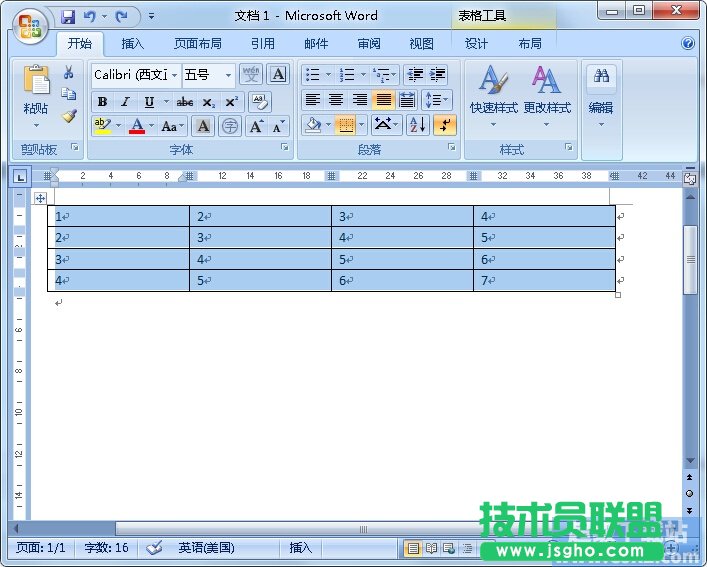707x567 pixels.
Task: Click the table cell containing 7
Action: [x=543, y=281]
